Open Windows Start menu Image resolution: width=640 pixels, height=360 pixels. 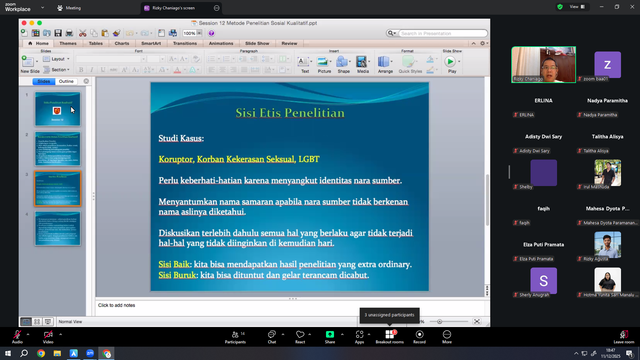pos(8,353)
